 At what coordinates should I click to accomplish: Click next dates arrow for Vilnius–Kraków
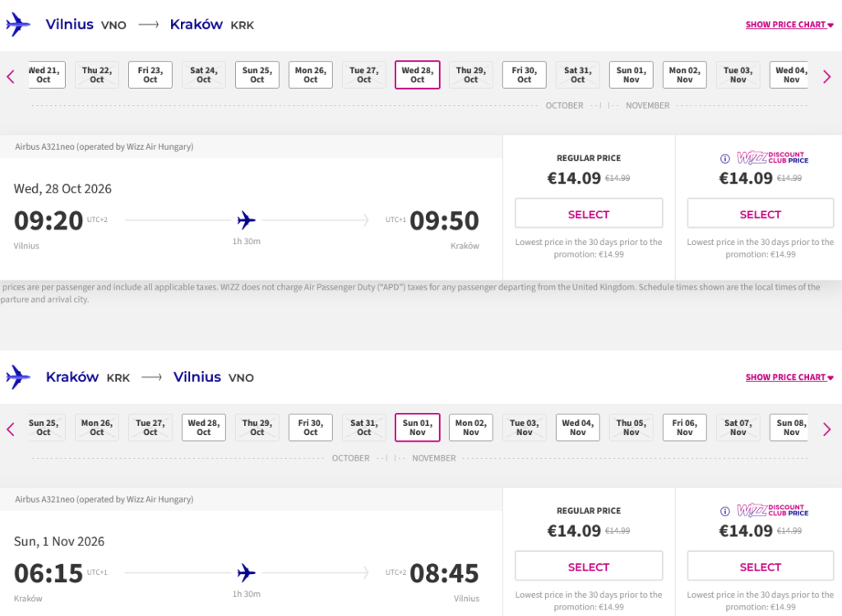[x=826, y=76]
